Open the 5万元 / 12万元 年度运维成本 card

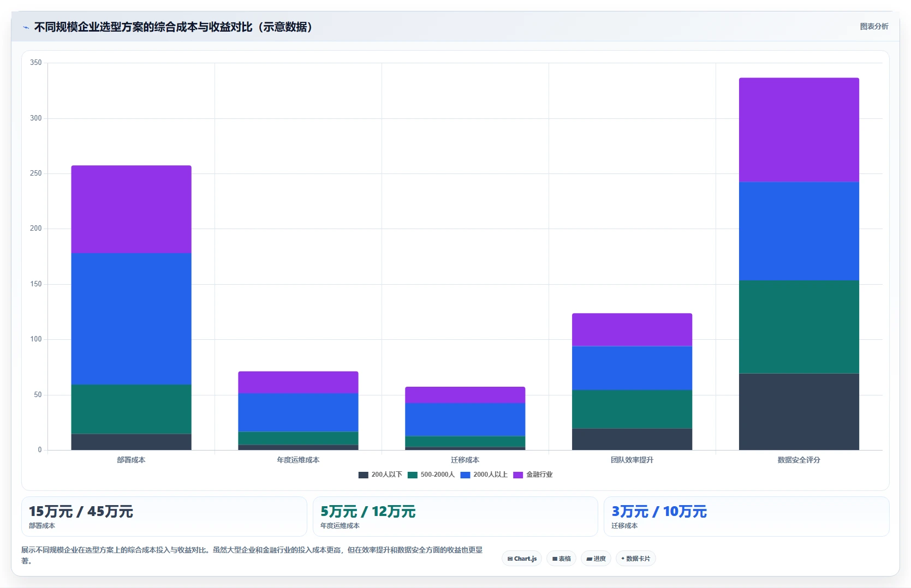[455, 517]
